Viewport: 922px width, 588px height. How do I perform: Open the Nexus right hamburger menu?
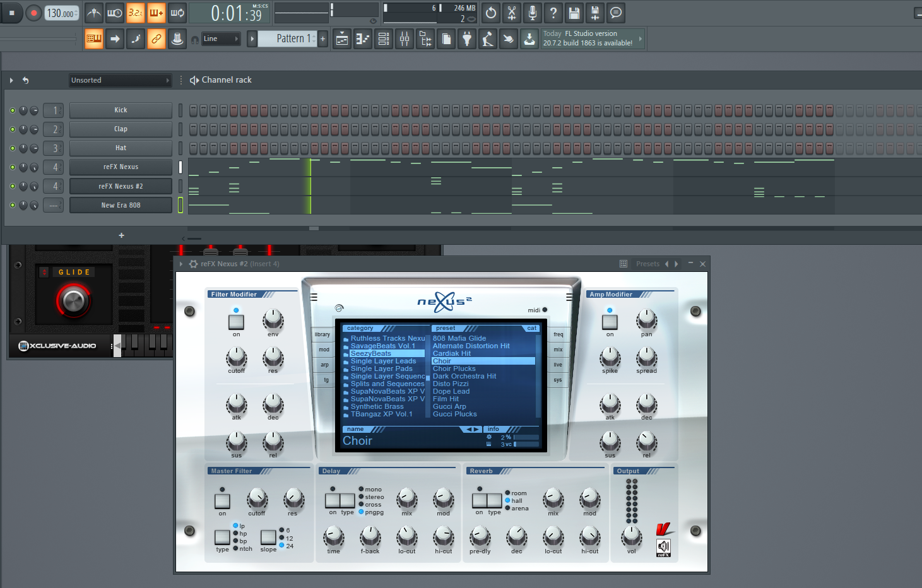coord(569,297)
